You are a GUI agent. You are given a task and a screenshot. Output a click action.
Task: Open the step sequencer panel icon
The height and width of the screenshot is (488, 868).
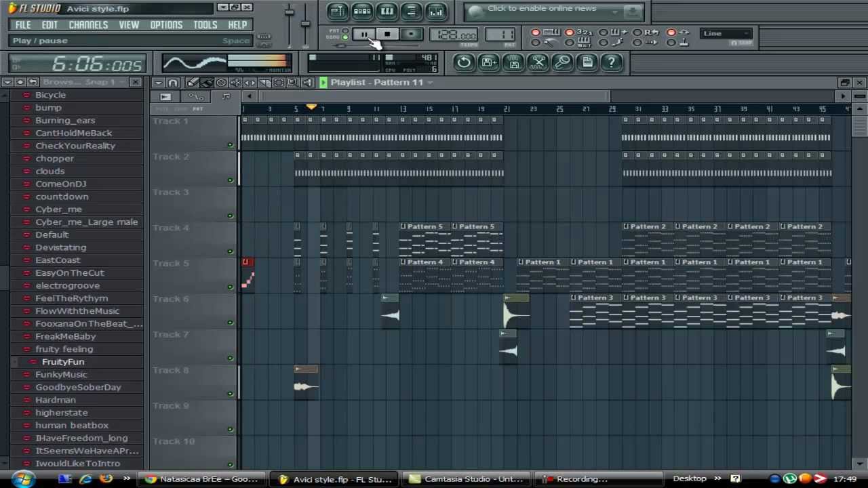tap(361, 11)
